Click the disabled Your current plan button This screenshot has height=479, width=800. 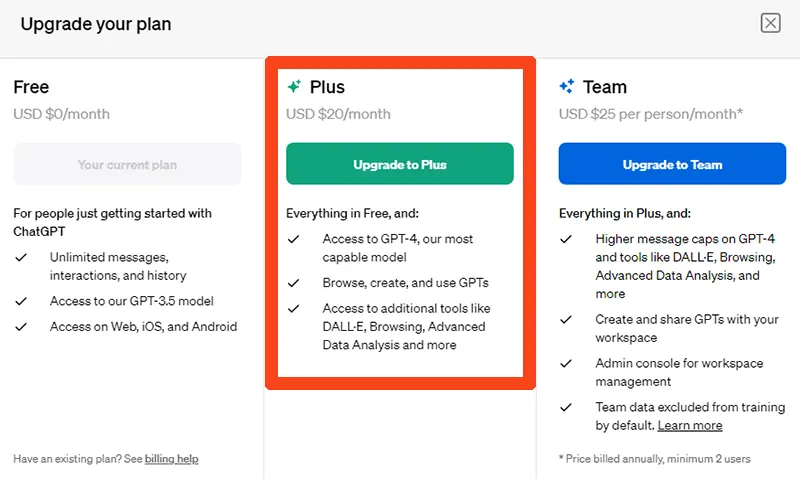point(127,164)
